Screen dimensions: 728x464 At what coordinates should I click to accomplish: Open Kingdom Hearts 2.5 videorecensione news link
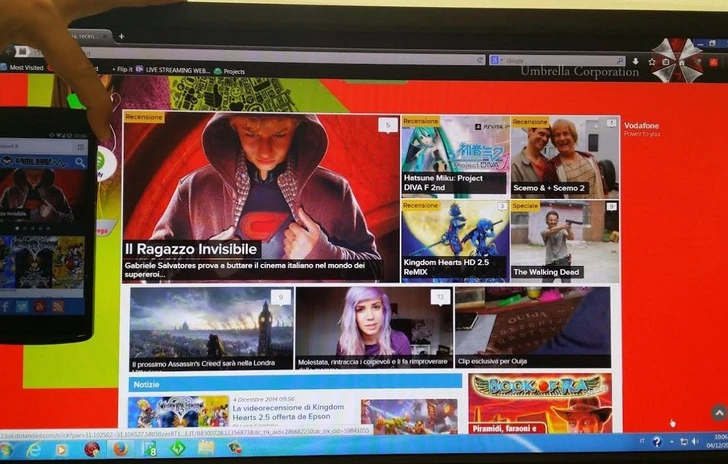286,413
